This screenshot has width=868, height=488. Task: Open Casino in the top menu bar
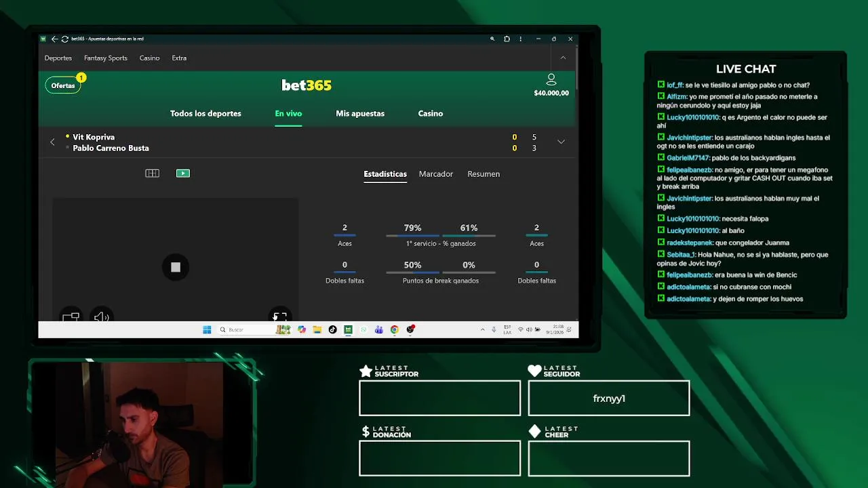click(150, 58)
